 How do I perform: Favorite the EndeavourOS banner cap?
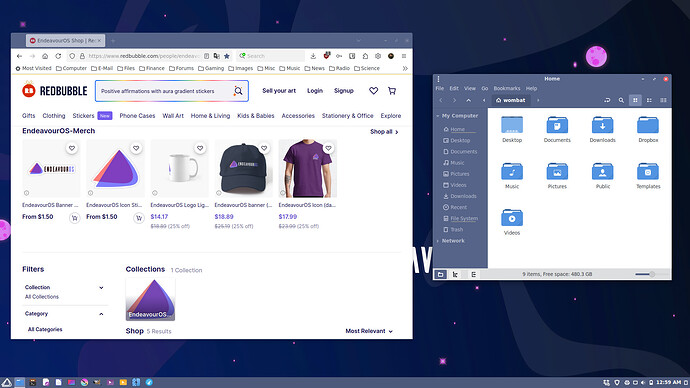point(264,148)
